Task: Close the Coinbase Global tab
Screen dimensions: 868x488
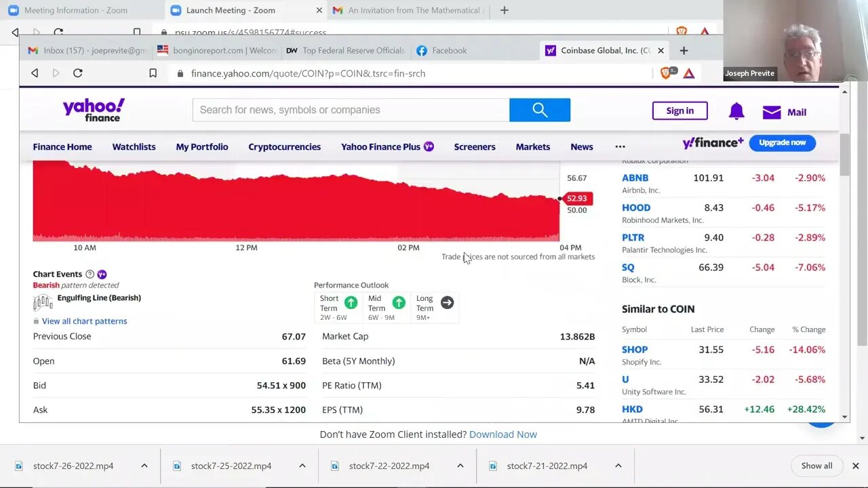Action: (x=660, y=50)
